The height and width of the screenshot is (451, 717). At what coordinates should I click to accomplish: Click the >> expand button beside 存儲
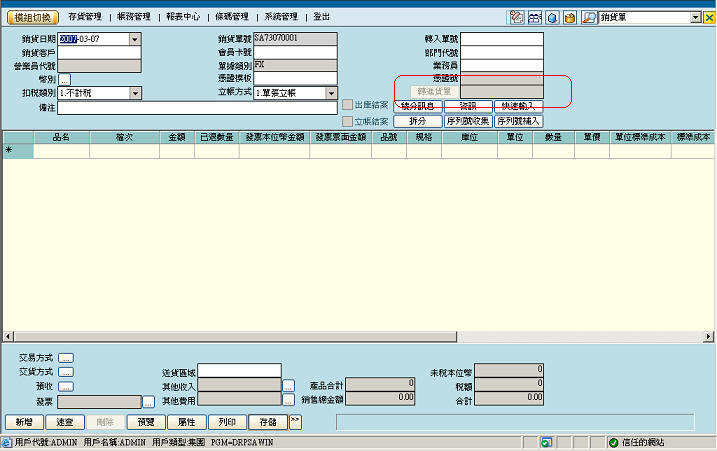(x=295, y=422)
